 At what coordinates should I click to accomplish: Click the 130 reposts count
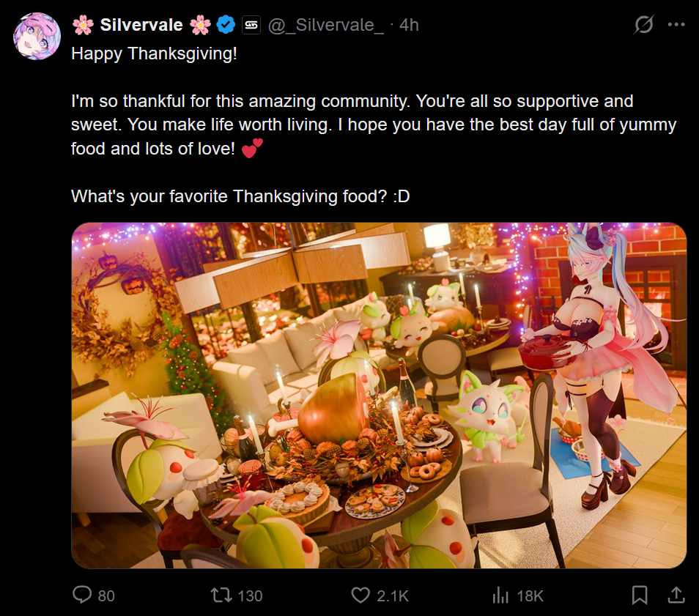coord(250,595)
